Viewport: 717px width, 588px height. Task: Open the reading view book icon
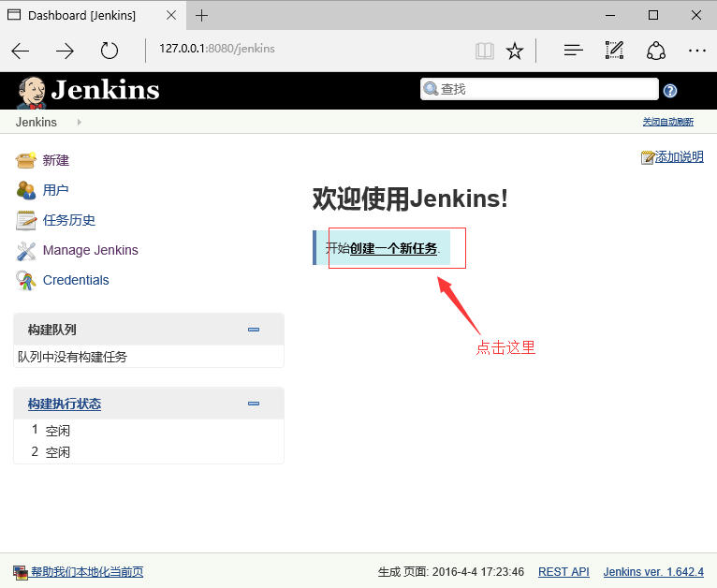[485, 51]
